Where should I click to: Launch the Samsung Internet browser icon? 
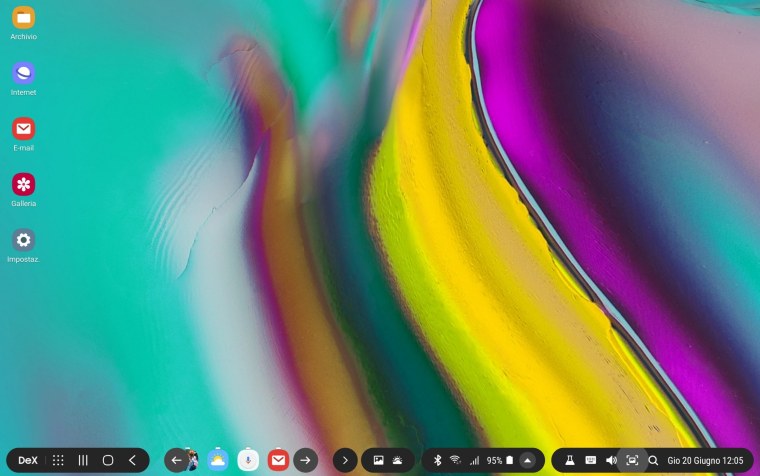click(24, 73)
